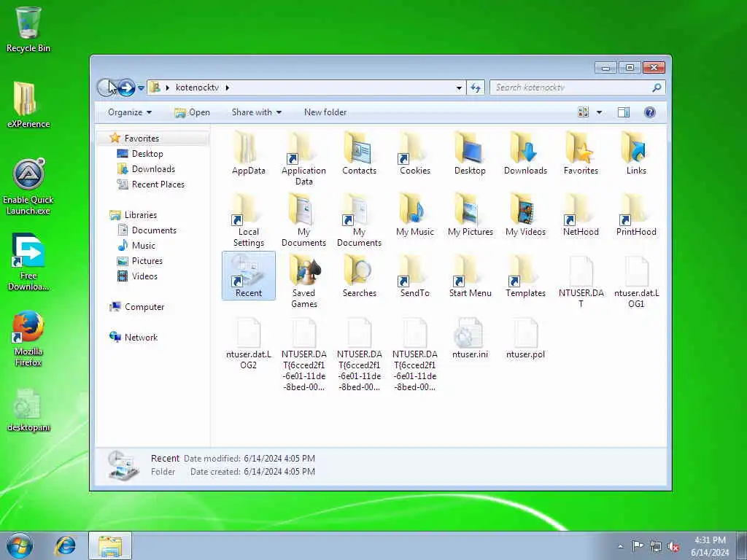Select the My Videos folder
The width and height of the screenshot is (747, 560).
click(x=525, y=215)
